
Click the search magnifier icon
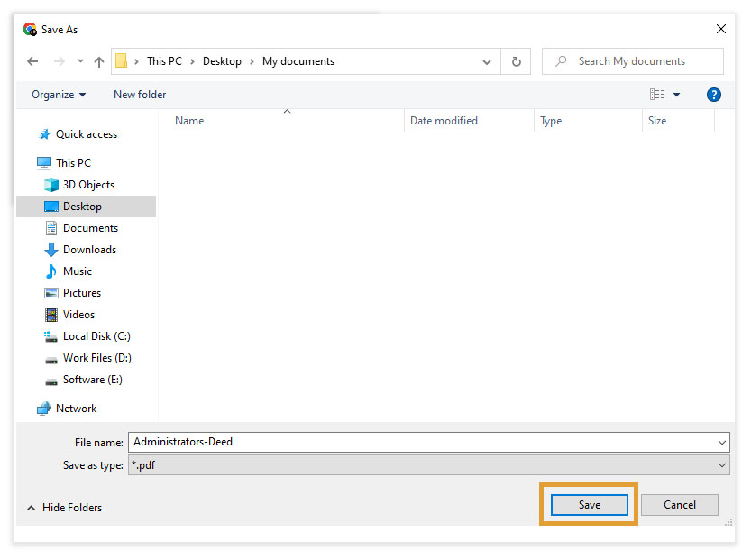click(x=561, y=61)
